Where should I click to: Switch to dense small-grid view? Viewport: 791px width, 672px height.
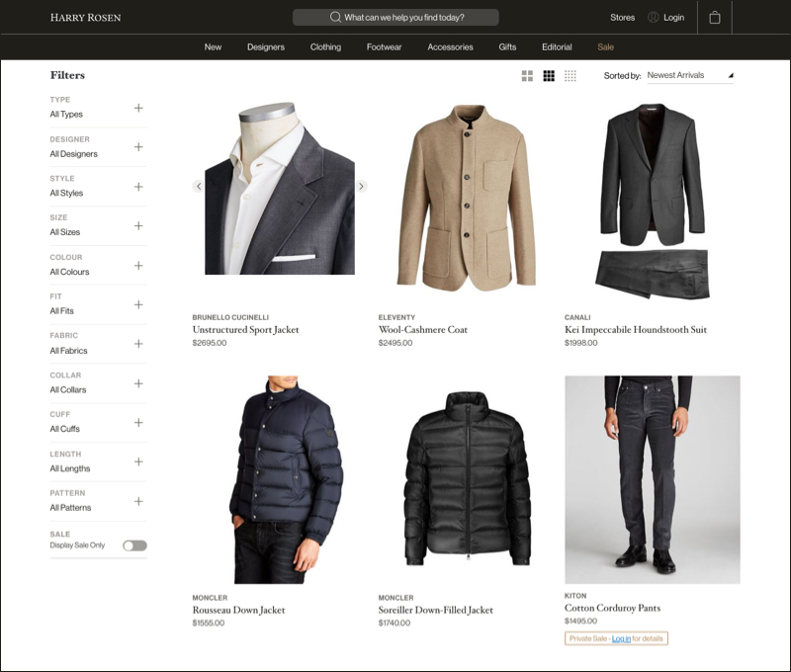[571, 76]
